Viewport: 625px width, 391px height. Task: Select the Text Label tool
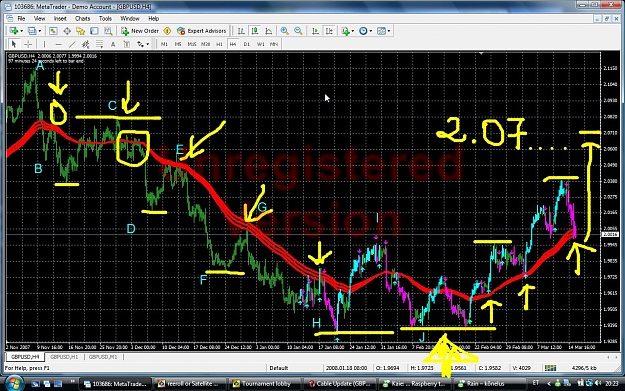[126, 44]
